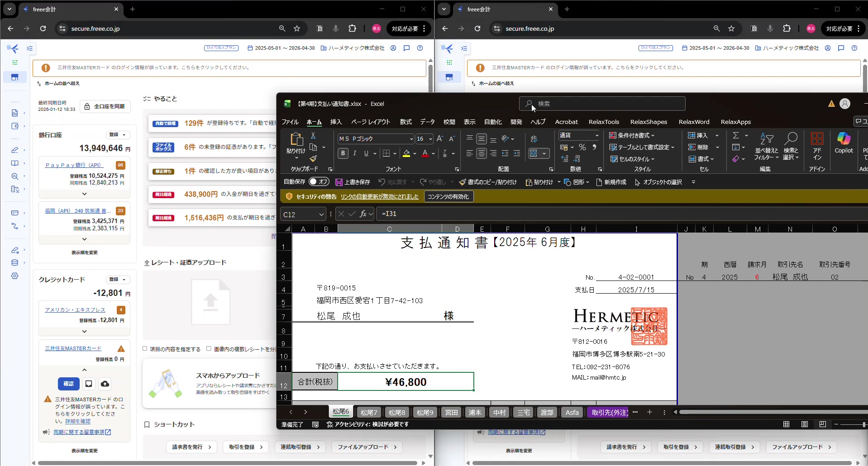
Task: Check the 画像内の複数レシート checkbox
Action: (x=209, y=349)
